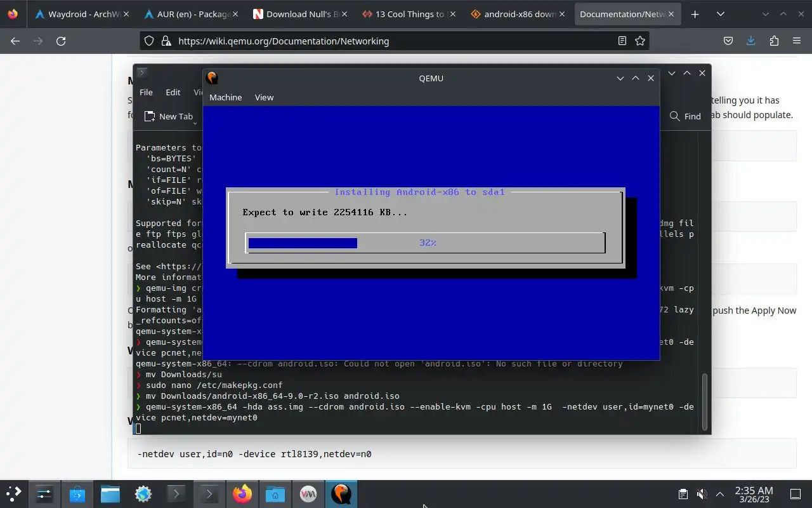Reload the current page
This screenshot has width=812, height=508.
[x=61, y=41]
